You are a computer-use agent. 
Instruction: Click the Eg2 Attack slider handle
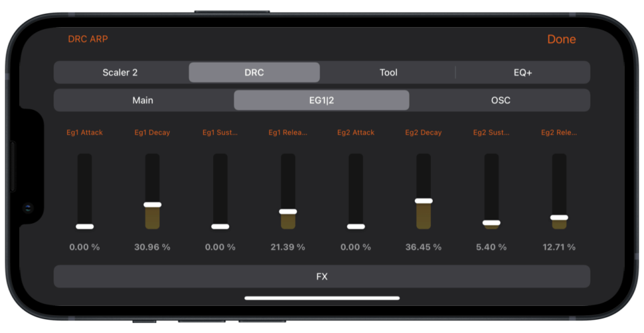[x=355, y=226]
